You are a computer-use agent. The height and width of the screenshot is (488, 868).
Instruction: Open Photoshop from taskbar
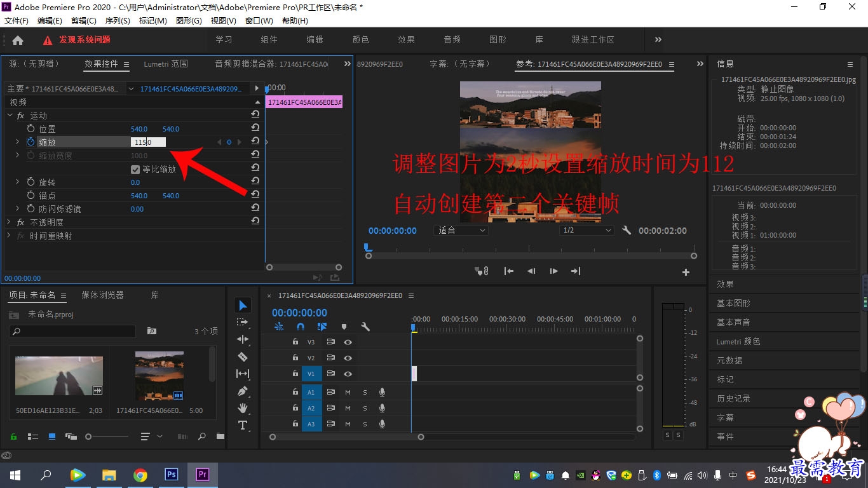[171, 475]
